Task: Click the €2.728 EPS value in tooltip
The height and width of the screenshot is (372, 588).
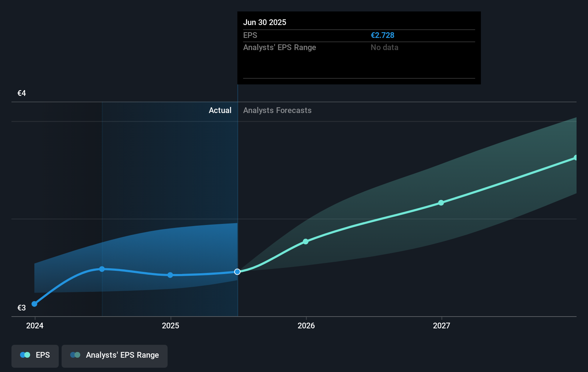Action: [x=382, y=35]
